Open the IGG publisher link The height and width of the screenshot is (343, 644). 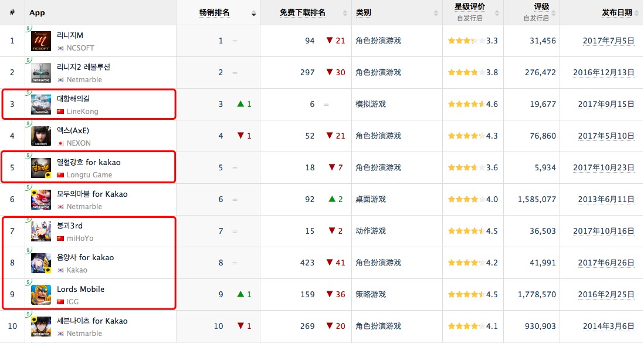coord(73,301)
